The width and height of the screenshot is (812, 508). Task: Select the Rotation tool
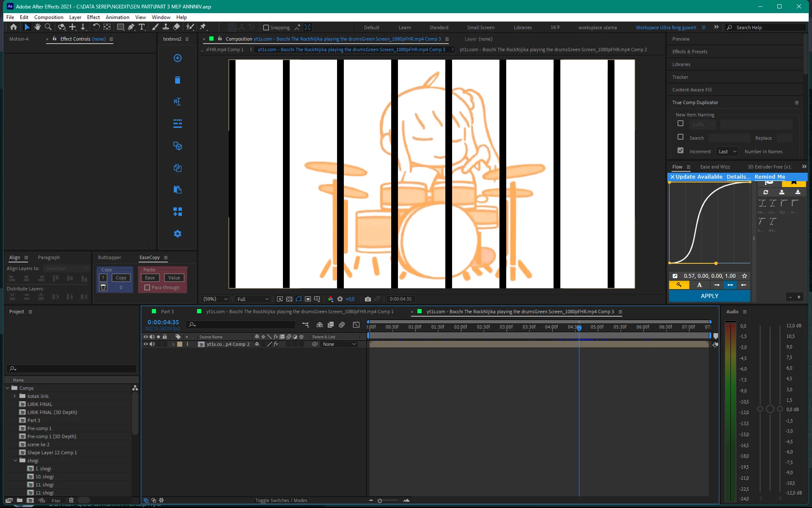point(96,27)
